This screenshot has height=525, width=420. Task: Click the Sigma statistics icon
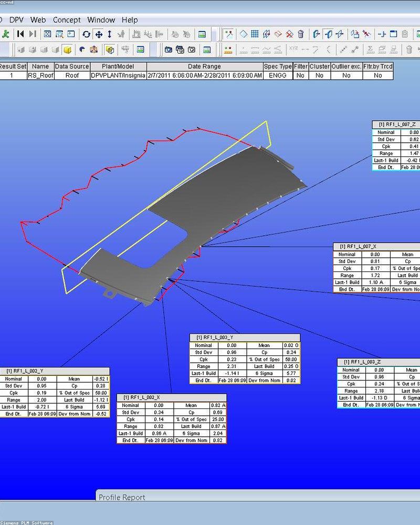tap(370, 50)
